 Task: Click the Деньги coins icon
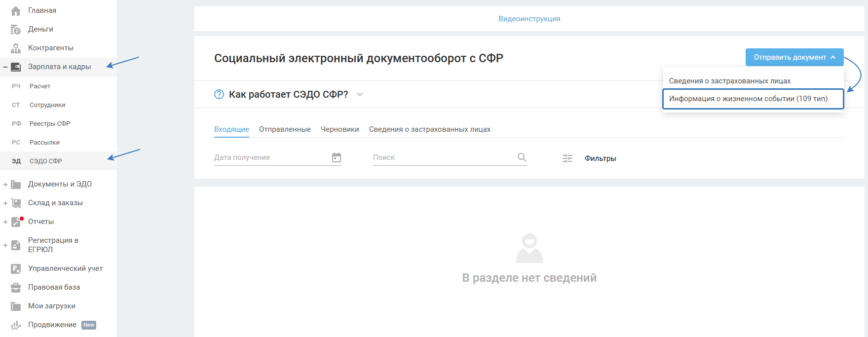16,30
